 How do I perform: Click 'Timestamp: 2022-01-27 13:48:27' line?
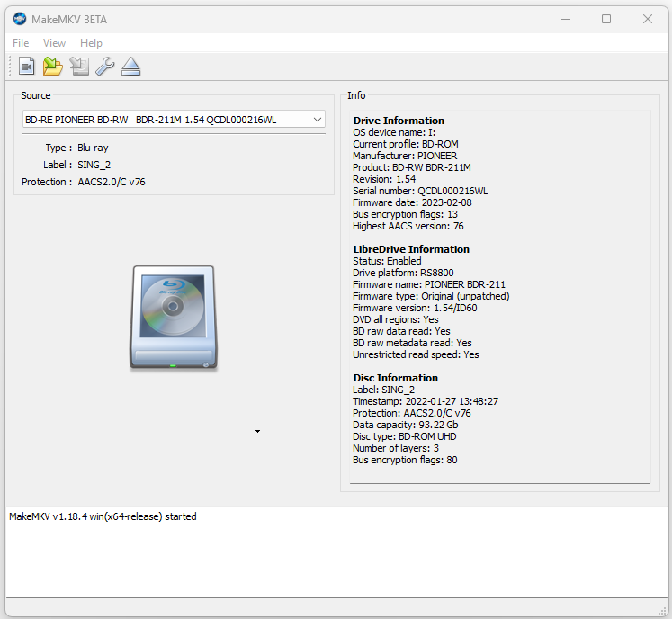(426, 401)
